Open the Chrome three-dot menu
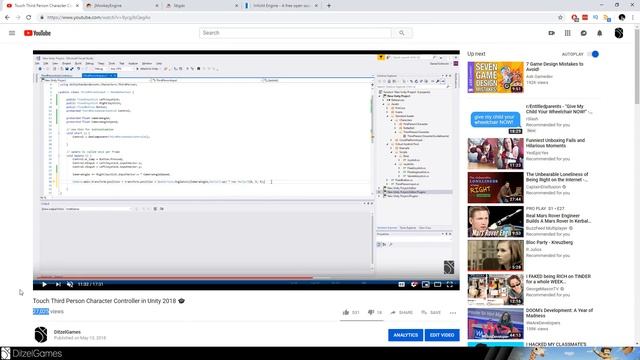640x360 pixels. pyautogui.click(x=633, y=18)
